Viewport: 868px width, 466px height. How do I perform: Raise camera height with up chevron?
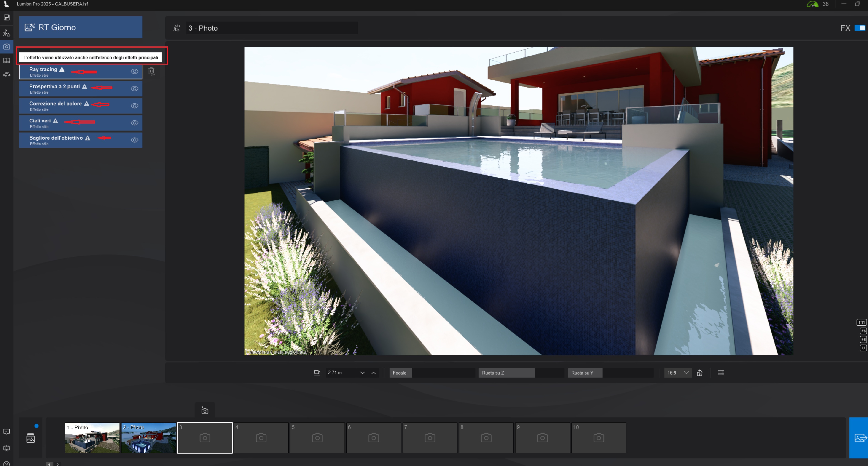pos(373,373)
